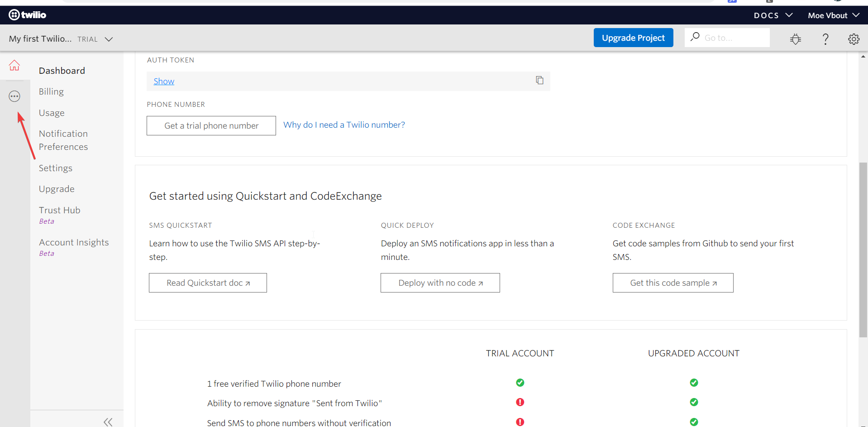Open Upgrade in the side menu
Viewport: 868px width, 427px height.
tap(57, 189)
